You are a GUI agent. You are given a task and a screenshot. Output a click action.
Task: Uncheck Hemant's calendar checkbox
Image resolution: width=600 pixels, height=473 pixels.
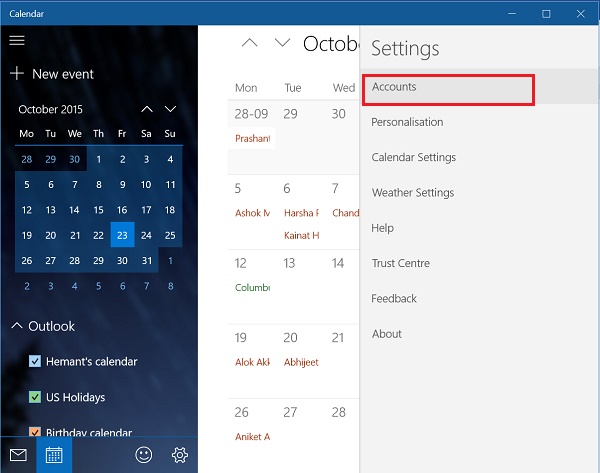35,361
